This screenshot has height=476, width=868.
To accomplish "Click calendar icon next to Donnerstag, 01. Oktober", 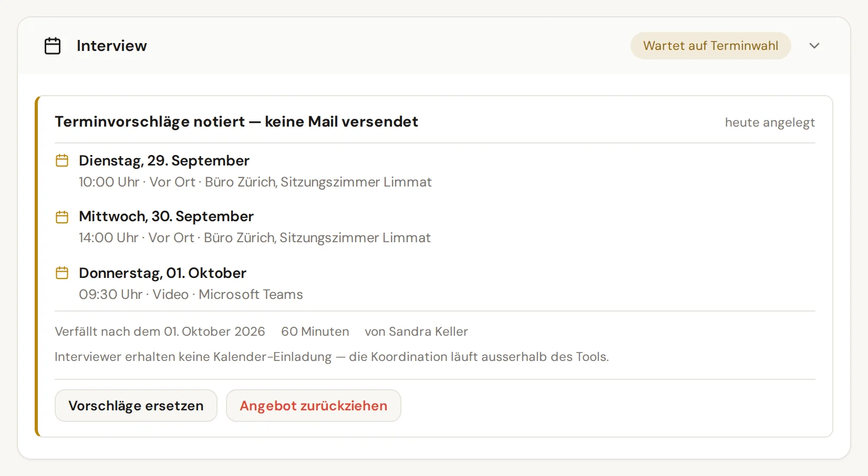I will 62,273.
